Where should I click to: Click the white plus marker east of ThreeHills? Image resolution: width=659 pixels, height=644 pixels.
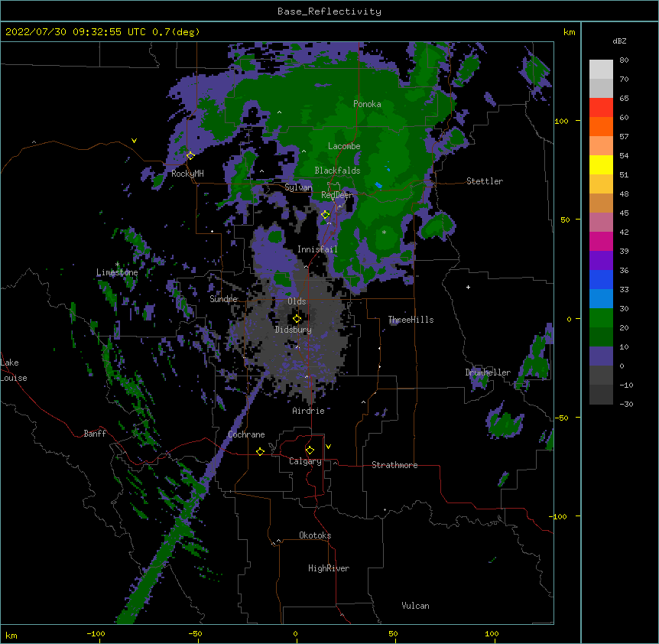(468, 287)
